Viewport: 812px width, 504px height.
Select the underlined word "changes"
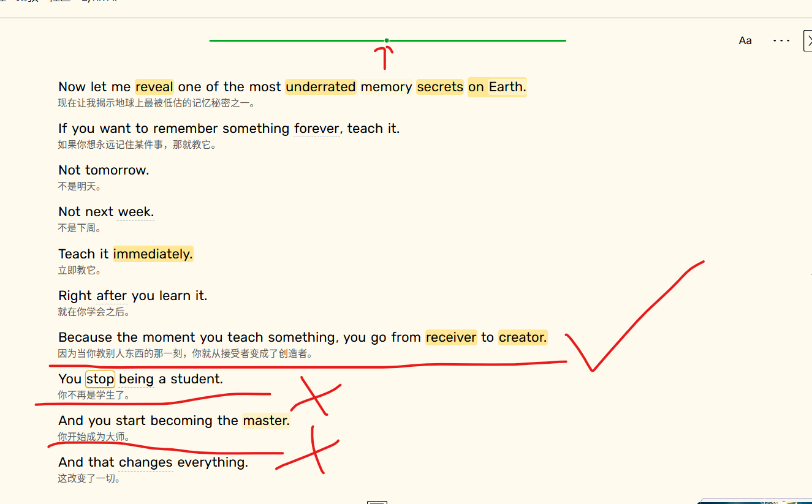[146, 462]
